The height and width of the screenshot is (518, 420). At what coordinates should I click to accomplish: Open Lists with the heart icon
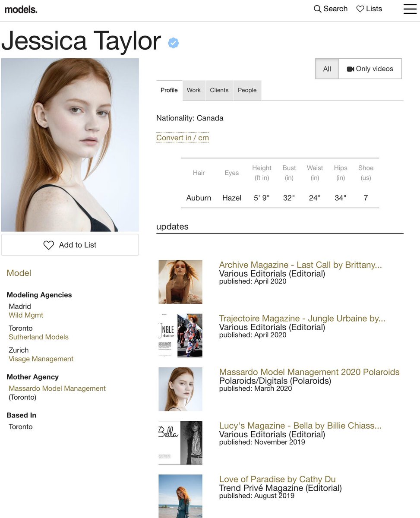369,9
